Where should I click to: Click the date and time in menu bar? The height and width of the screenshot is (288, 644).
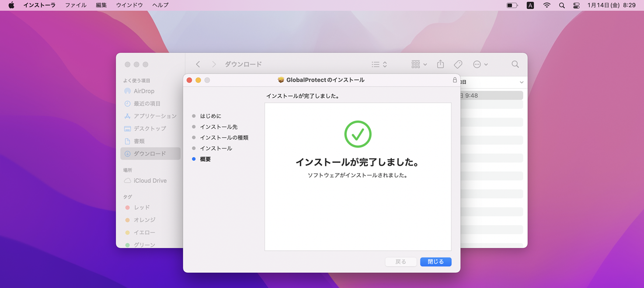(x=611, y=5)
